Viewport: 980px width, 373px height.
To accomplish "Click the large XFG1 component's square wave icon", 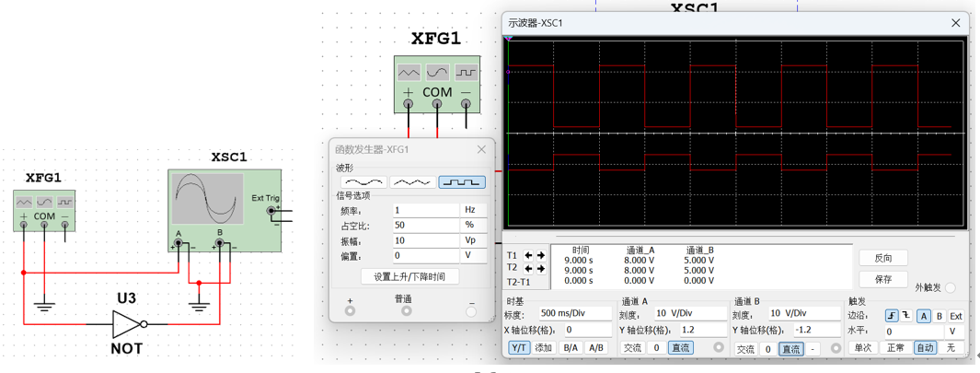I will pos(466,73).
